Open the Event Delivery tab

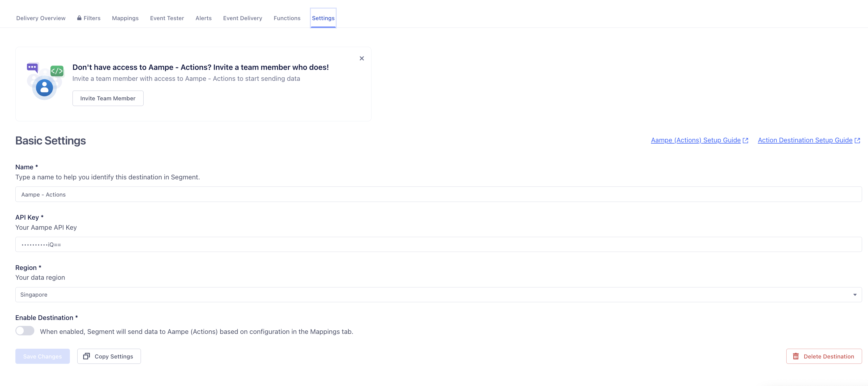[243, 18]
